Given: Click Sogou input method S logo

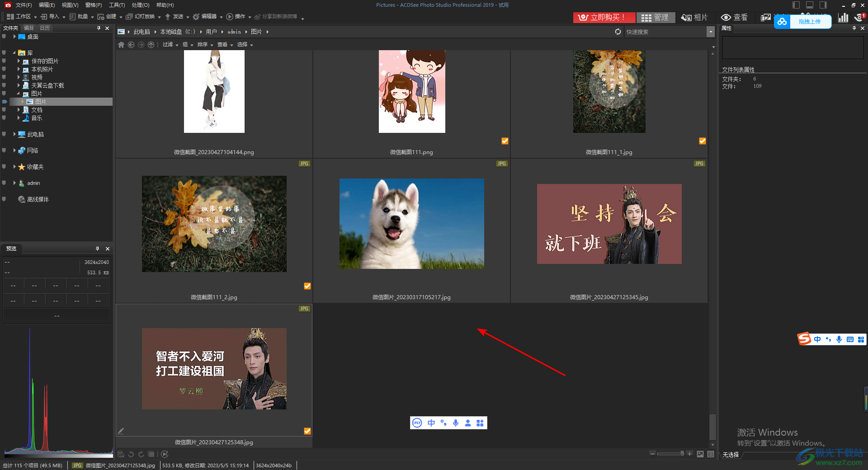Looking at the screenshot, I should pyautogui.click(x=804, y=338).
